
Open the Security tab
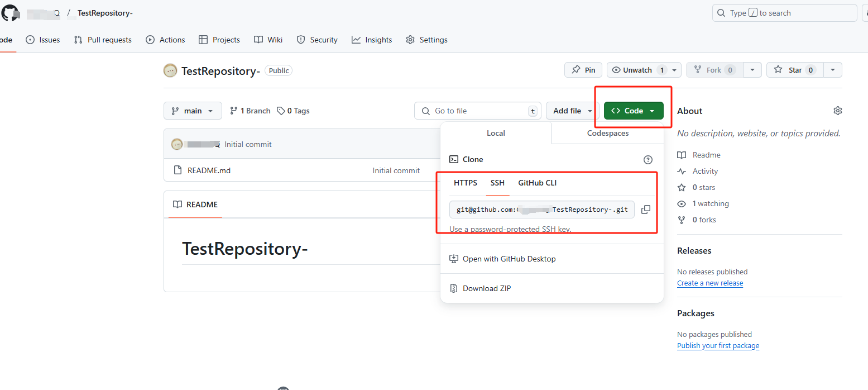coord(317,40)
